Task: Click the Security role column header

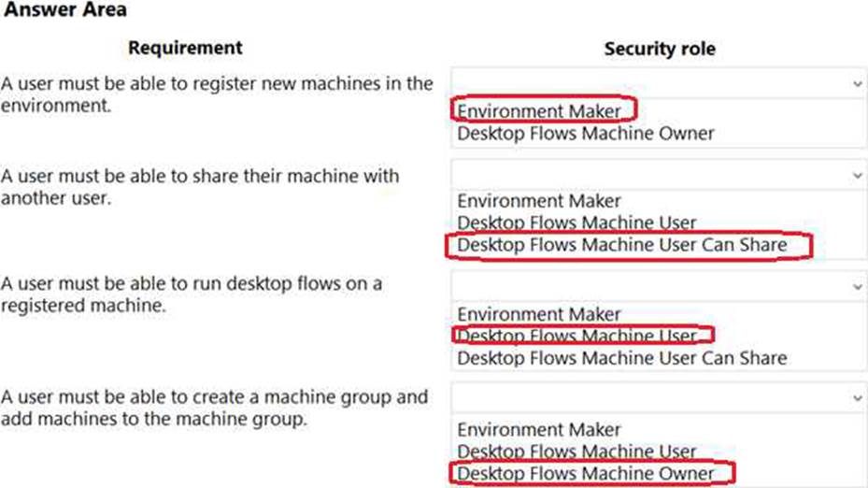Action: click(660, 49)
